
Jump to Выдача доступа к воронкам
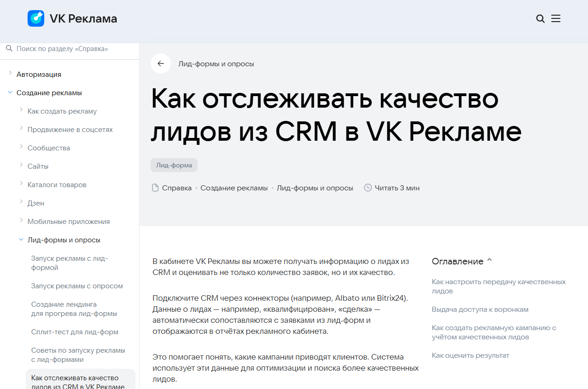pos(480,309)
